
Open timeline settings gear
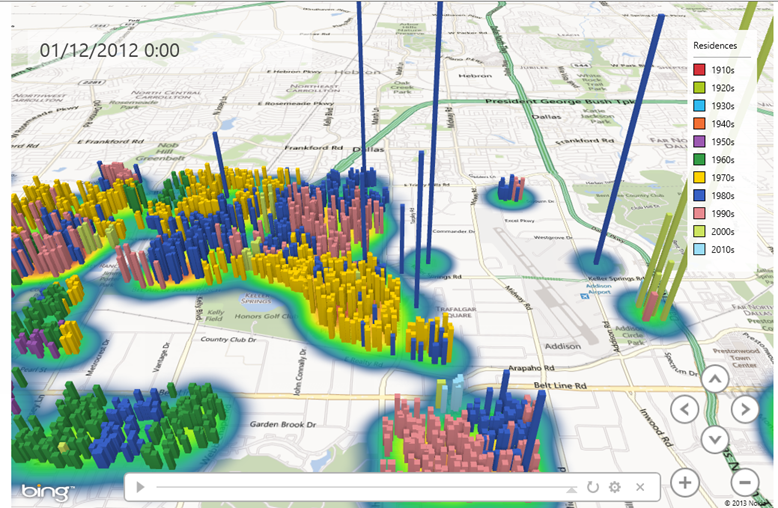point(615,487)
